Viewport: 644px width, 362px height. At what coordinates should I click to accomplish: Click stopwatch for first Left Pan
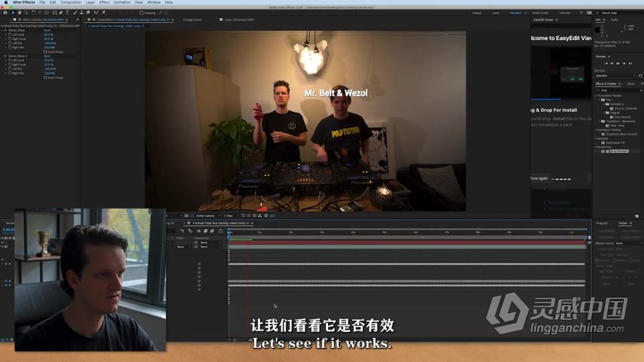10,43
